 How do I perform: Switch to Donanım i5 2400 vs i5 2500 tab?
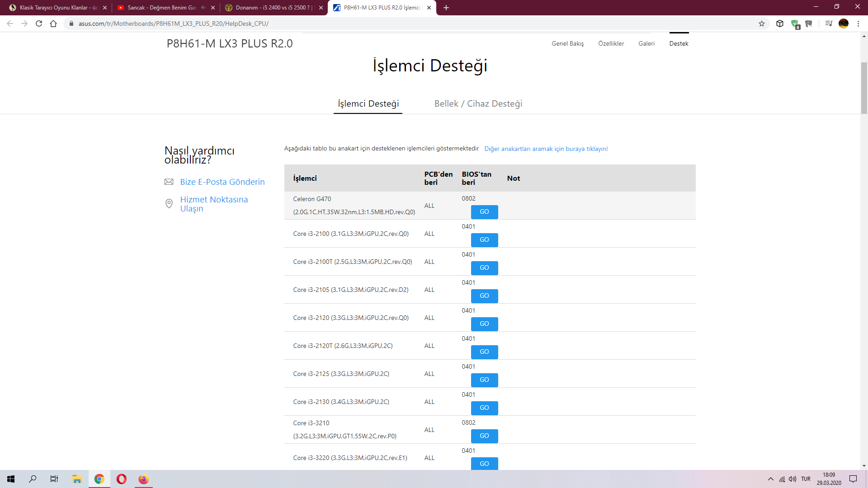click(x=274, y=8)
